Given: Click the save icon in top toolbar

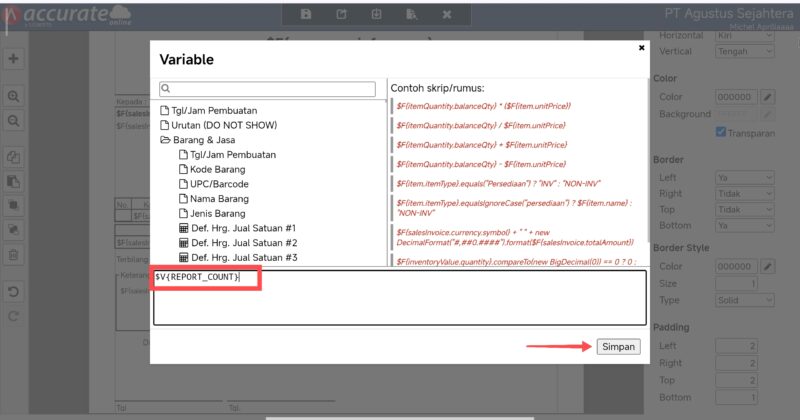Looking at the screenshot, I should (306, 15).
